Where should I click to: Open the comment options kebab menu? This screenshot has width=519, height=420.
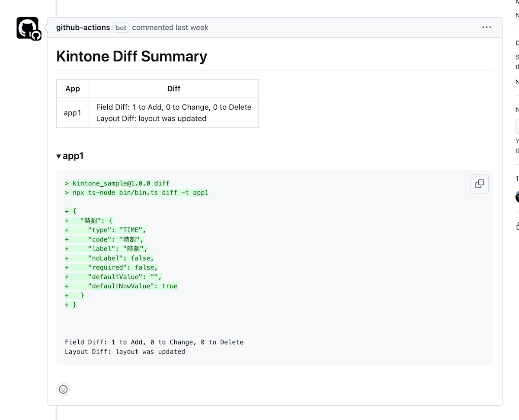coord(486,27)
